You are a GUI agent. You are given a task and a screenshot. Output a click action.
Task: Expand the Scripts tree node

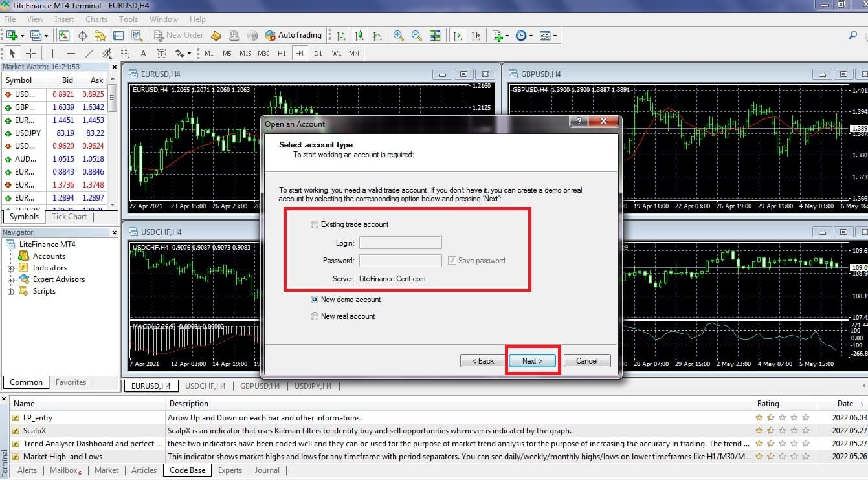10,291
